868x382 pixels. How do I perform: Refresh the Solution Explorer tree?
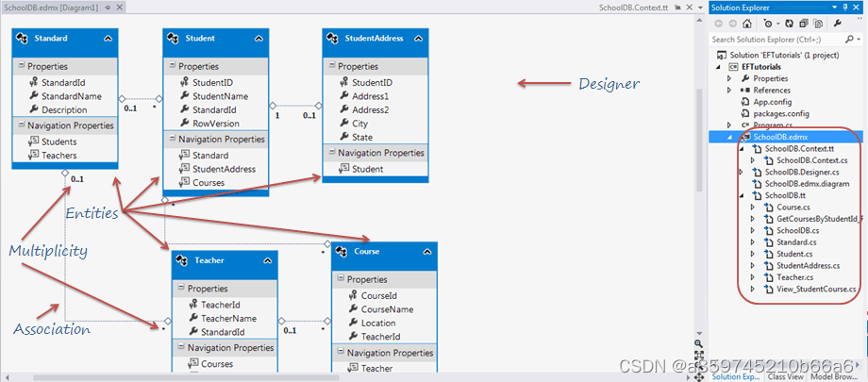pyautogui.click(x=790, y=24)
